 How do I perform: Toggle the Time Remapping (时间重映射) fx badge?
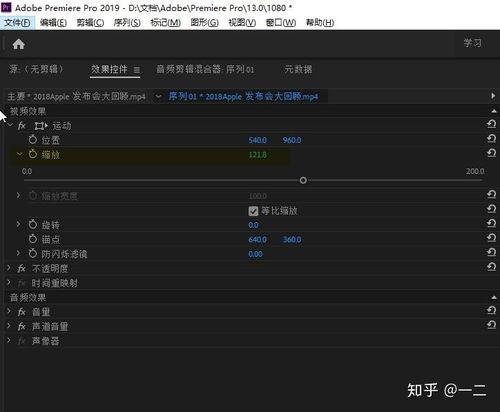tap(22, 283)
